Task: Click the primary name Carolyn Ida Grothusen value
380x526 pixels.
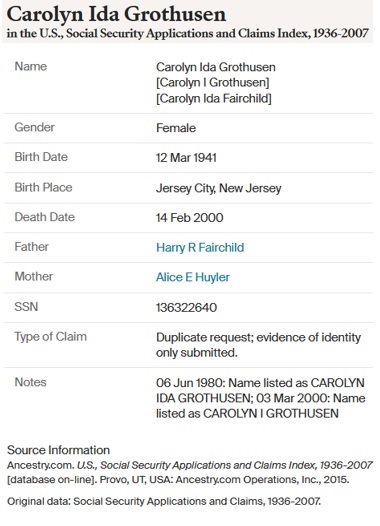Action: (216, 67)
